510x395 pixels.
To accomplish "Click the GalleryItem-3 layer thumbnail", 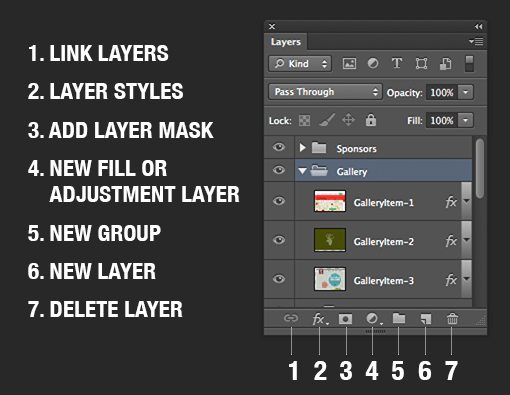I will [330, 279].
